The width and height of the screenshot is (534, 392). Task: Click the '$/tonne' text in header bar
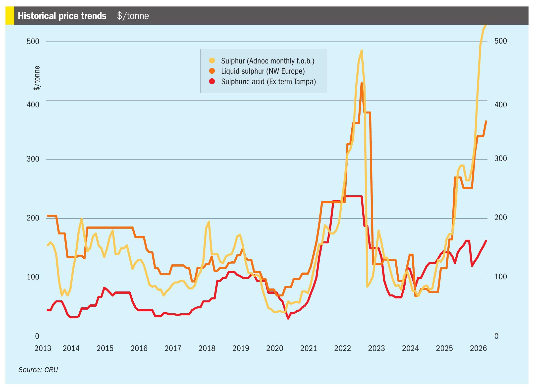(x=133, y=16)
